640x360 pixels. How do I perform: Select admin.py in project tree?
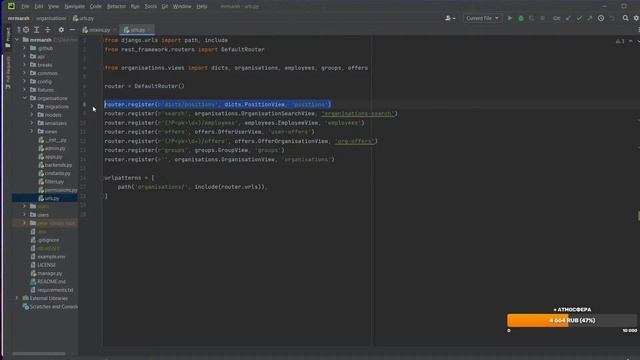pyautogui.click(x=52, y=148)
